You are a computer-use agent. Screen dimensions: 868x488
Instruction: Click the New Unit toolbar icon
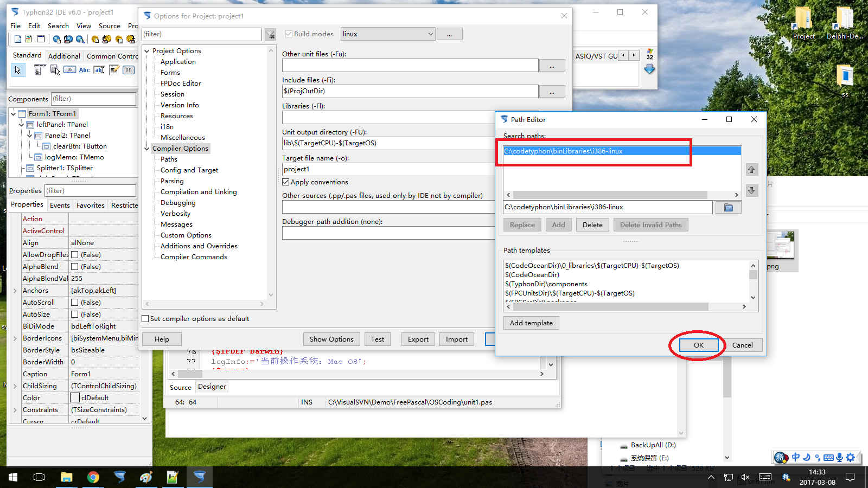coord(18,39)
